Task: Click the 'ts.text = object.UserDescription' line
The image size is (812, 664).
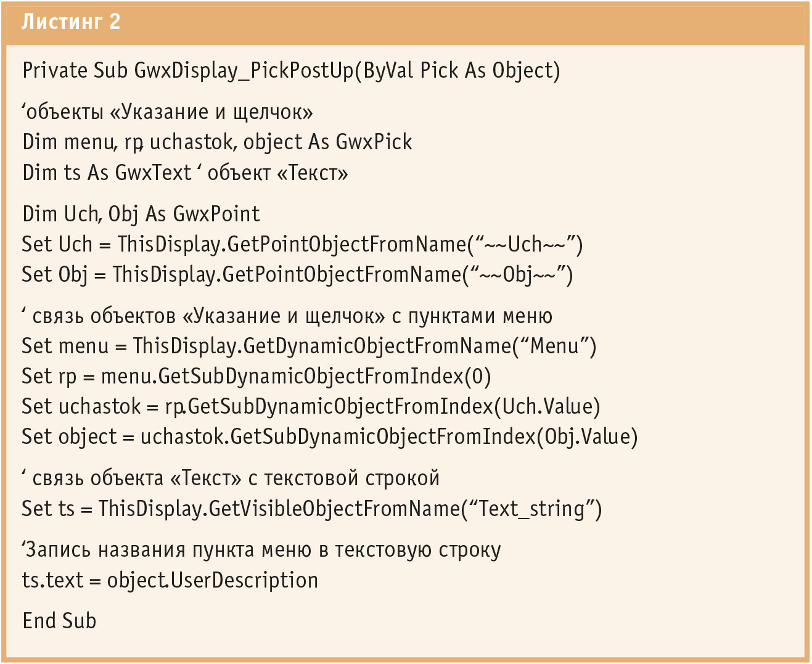Action: [170, 580]
